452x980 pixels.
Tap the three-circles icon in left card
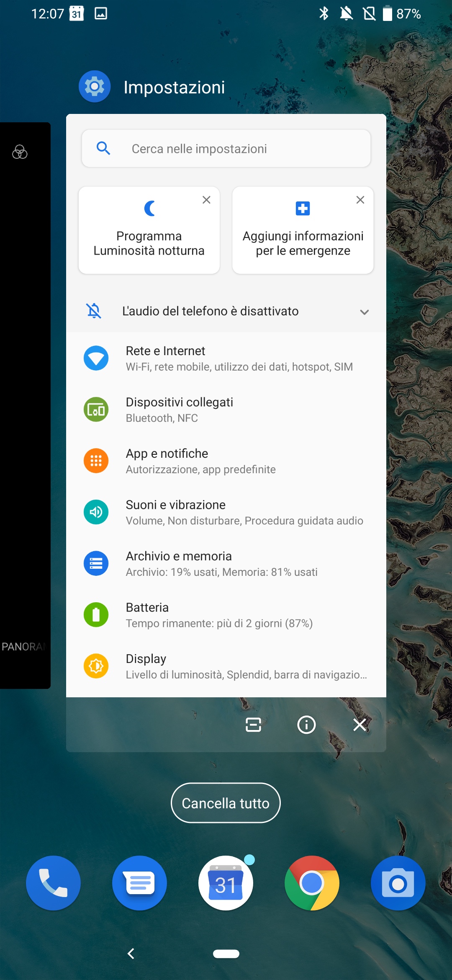[20, 152]
